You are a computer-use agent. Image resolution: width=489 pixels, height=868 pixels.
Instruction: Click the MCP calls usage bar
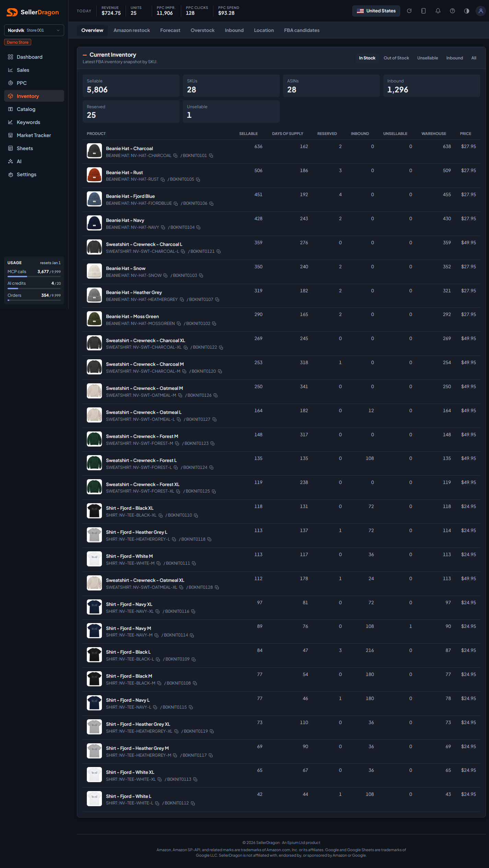click(34, 277)
